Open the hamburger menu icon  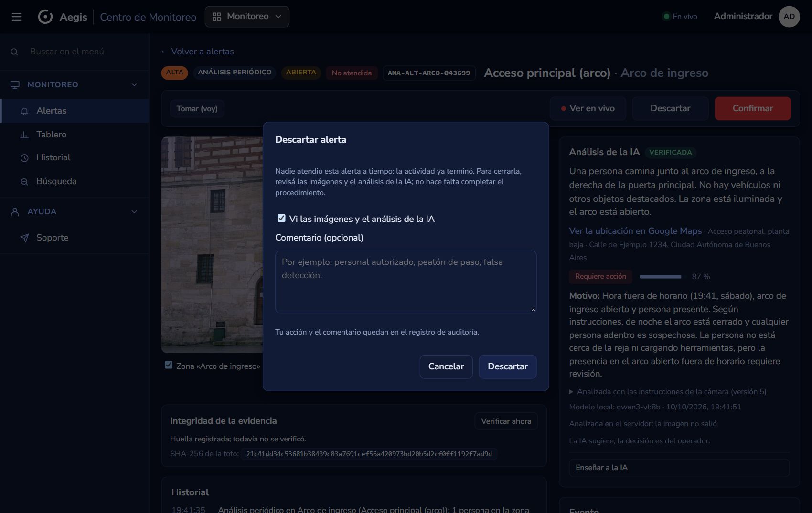[x=17, y=17]
